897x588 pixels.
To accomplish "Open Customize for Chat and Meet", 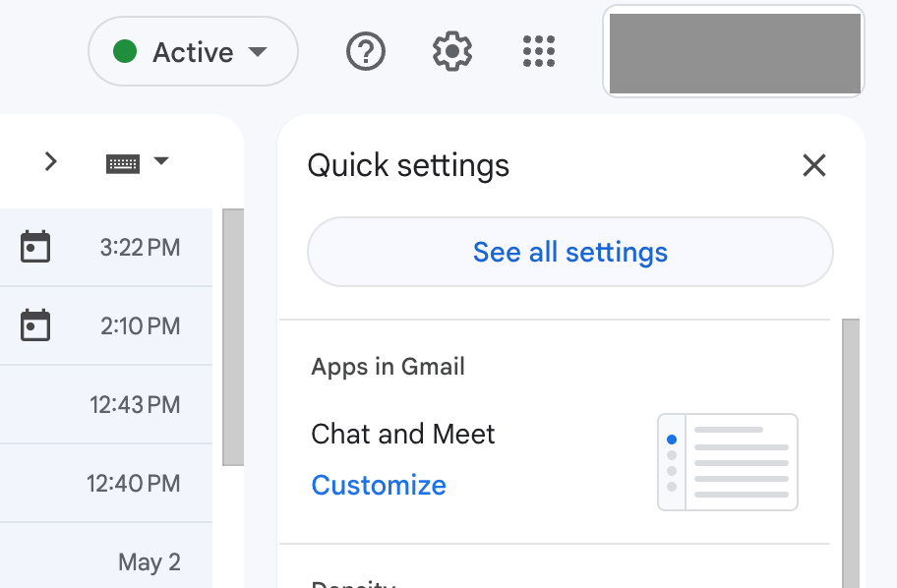I will pyautogui.click(x=379, y=485).
